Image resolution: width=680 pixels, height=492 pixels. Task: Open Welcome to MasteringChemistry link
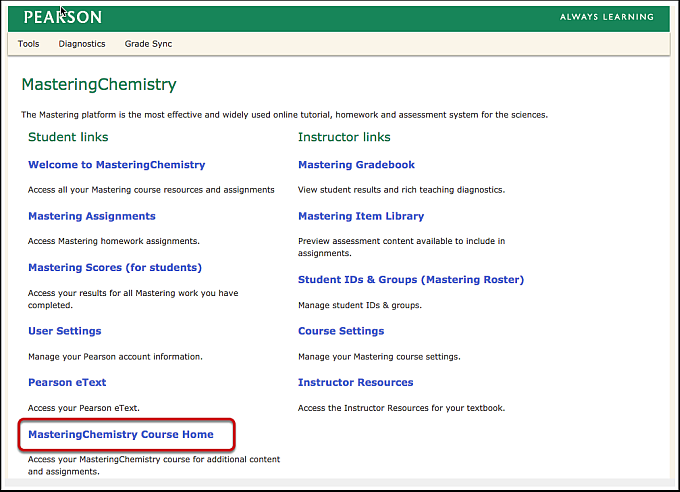tap(116, 165)
